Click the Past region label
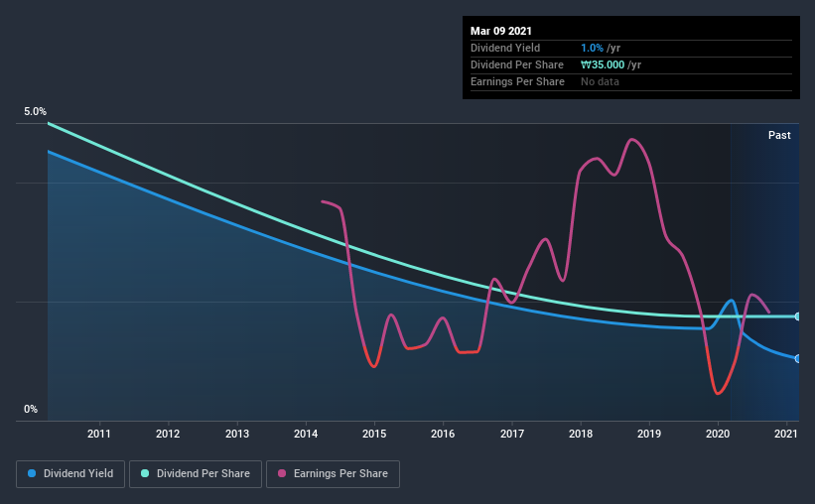The image size is (815, 504). (779, 135)
